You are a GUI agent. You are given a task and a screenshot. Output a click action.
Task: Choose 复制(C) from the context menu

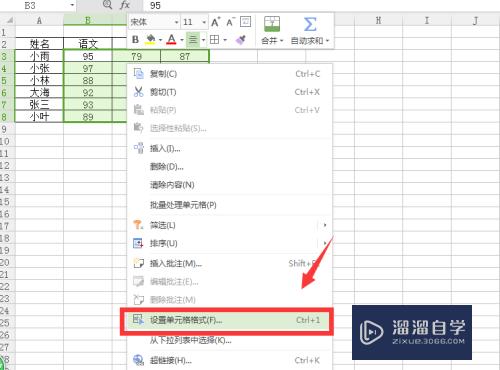pyautogui.click(x=230, y=74)
